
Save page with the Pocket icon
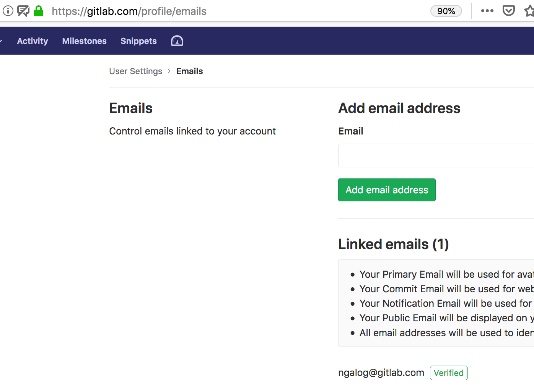[x=508, y=11]
